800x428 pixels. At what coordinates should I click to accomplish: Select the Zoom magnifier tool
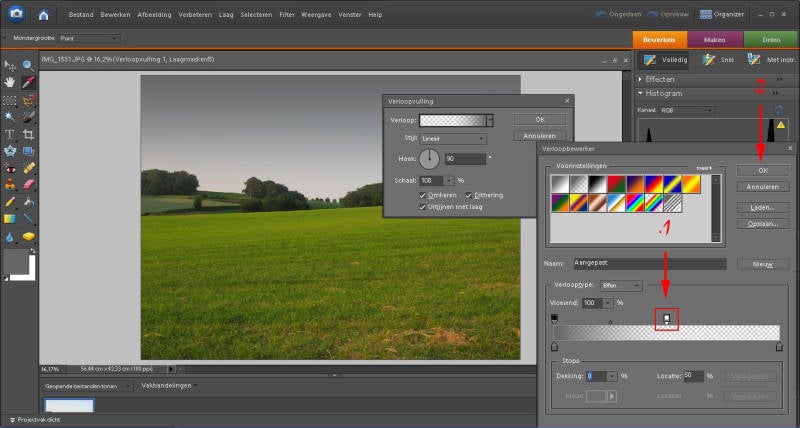(x=28, y=64)
